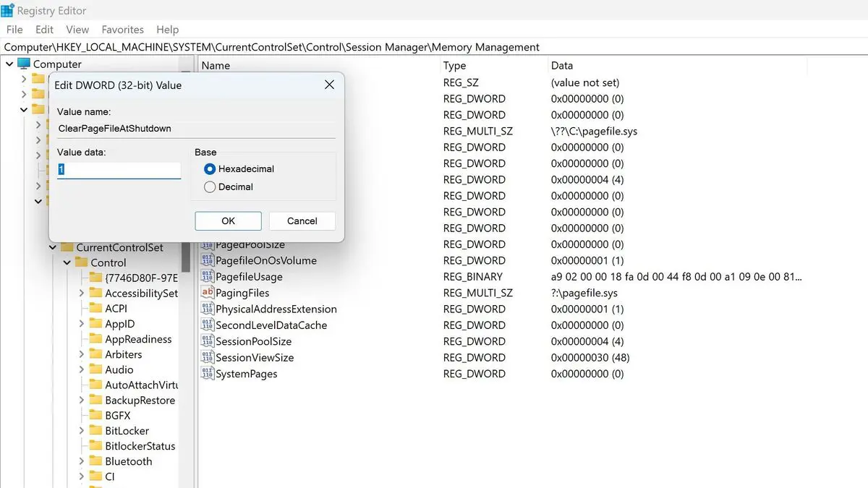This screenshot has height=488, width=868.
Task: Expand the BackupRestore key in the tree
Action: pos(82,400)
